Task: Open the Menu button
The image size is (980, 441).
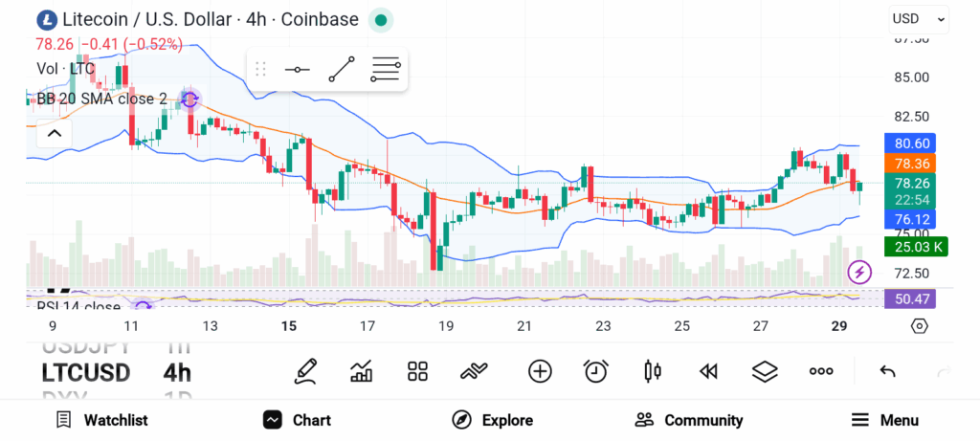Action: (x=884, y=420)
